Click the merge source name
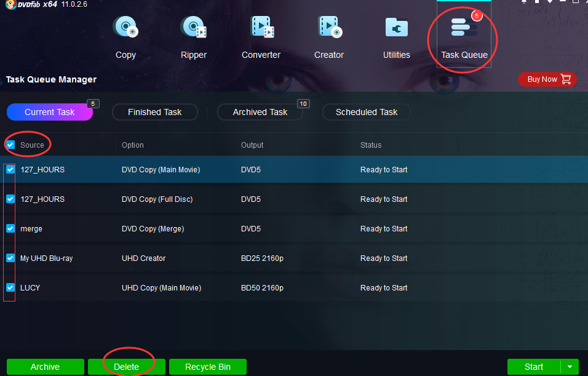This screenshot has width=588, height=376. (31, 229)
